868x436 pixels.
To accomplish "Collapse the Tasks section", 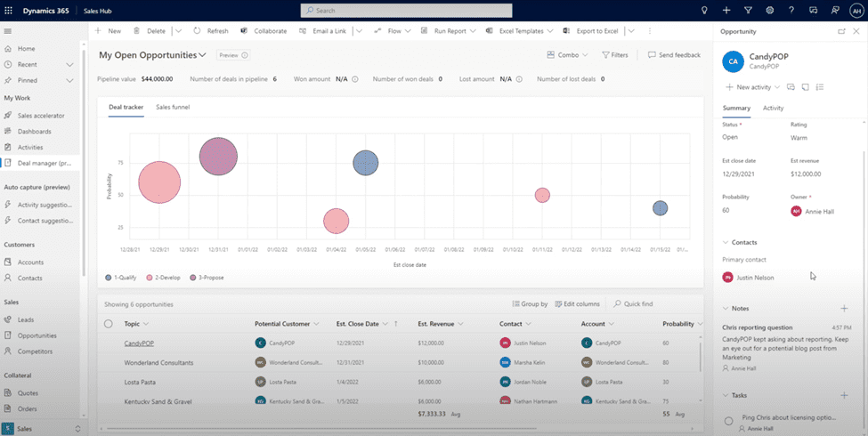I will click(726, 395).
